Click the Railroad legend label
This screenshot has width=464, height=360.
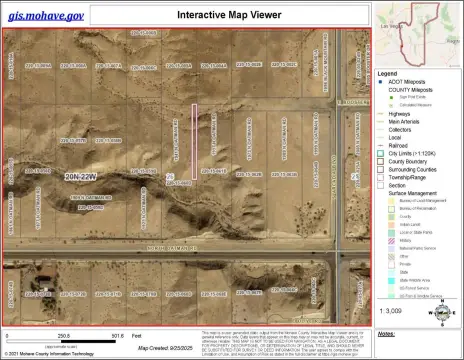[398, 146]
